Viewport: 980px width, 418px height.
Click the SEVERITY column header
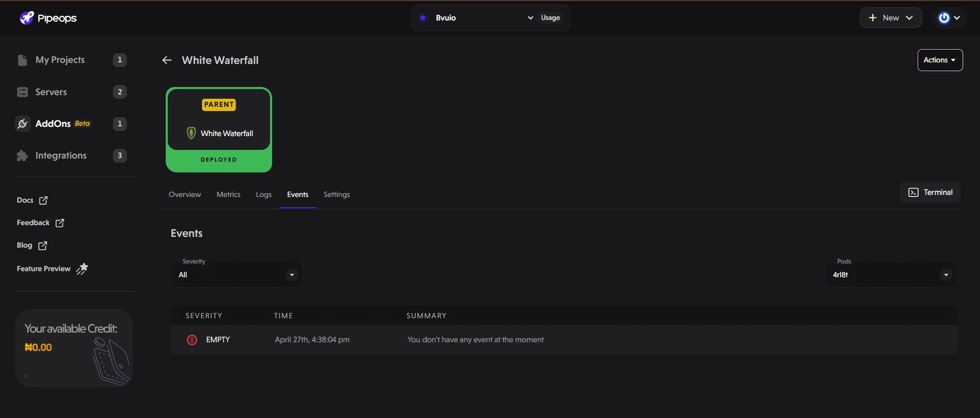click(204, 316)
